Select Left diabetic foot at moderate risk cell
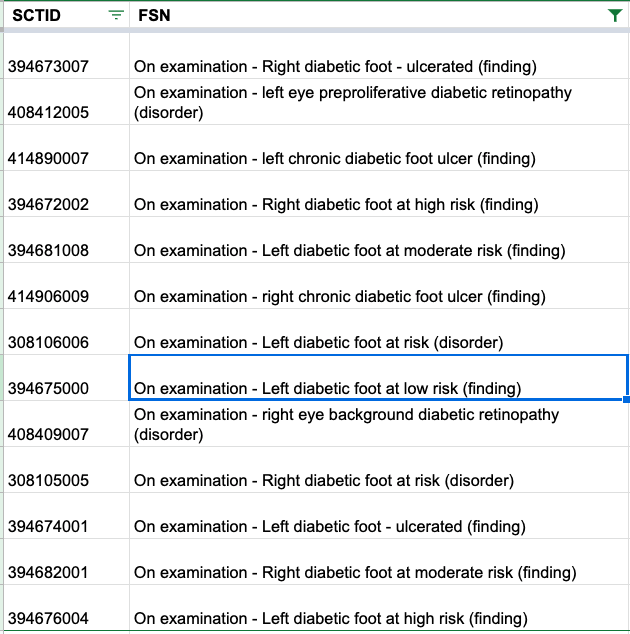The height and width of the screenshot is (634, 630). coord(379,240)
